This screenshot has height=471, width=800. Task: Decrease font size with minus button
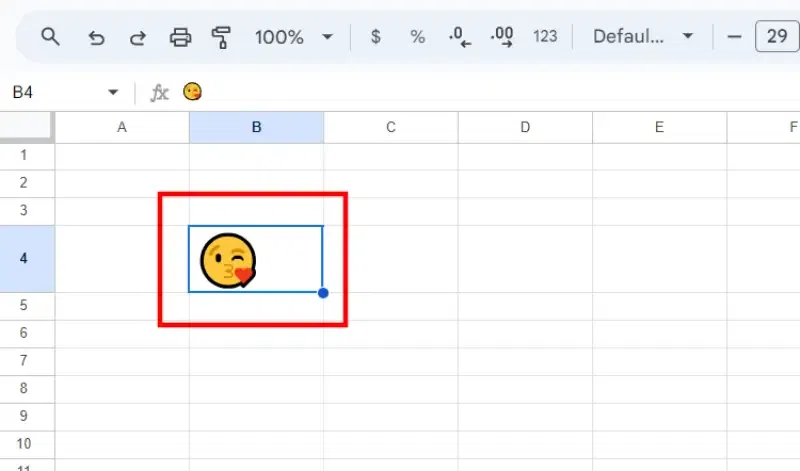(734, 37)
